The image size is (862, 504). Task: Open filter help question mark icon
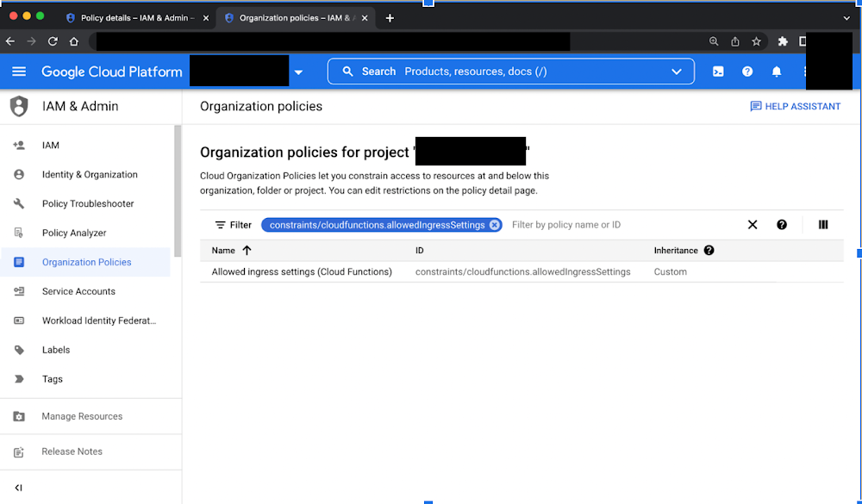[782, 225]
